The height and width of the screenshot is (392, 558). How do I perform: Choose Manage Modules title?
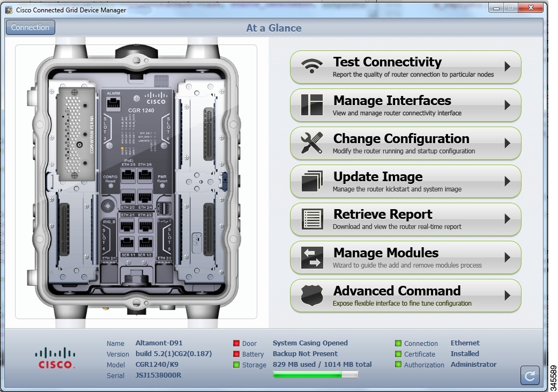(x=386, y=253)
